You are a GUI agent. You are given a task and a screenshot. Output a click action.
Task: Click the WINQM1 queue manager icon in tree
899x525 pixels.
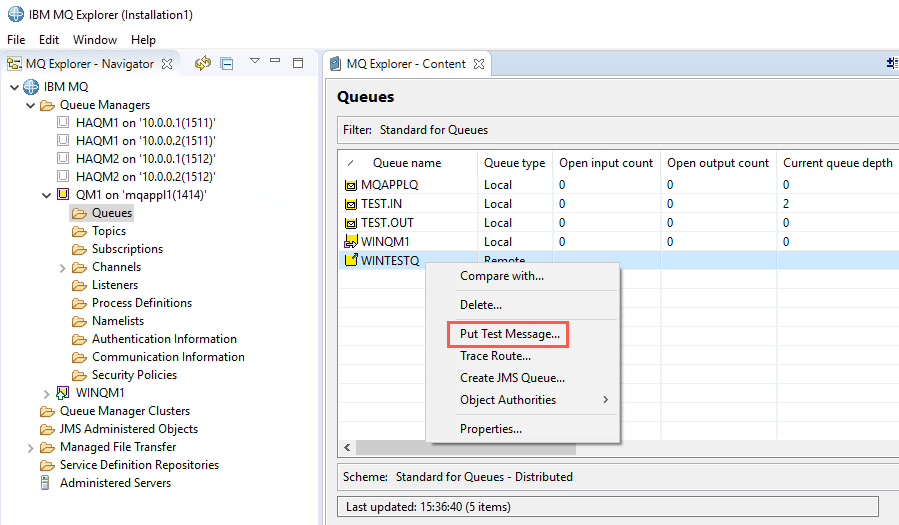point(63,393)
